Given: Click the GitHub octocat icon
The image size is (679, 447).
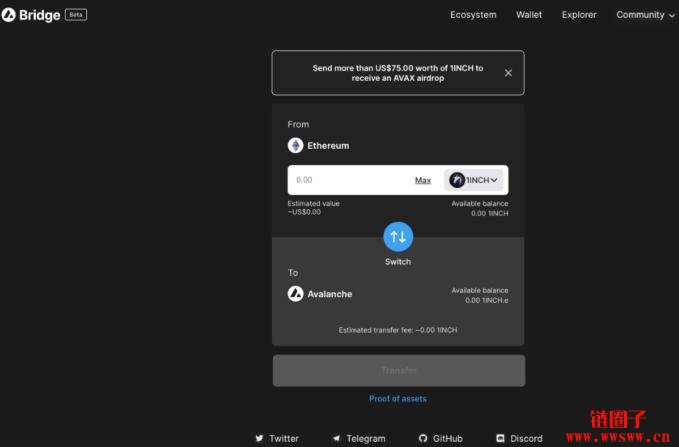Looking at the screenshot, I should [423, 438].
